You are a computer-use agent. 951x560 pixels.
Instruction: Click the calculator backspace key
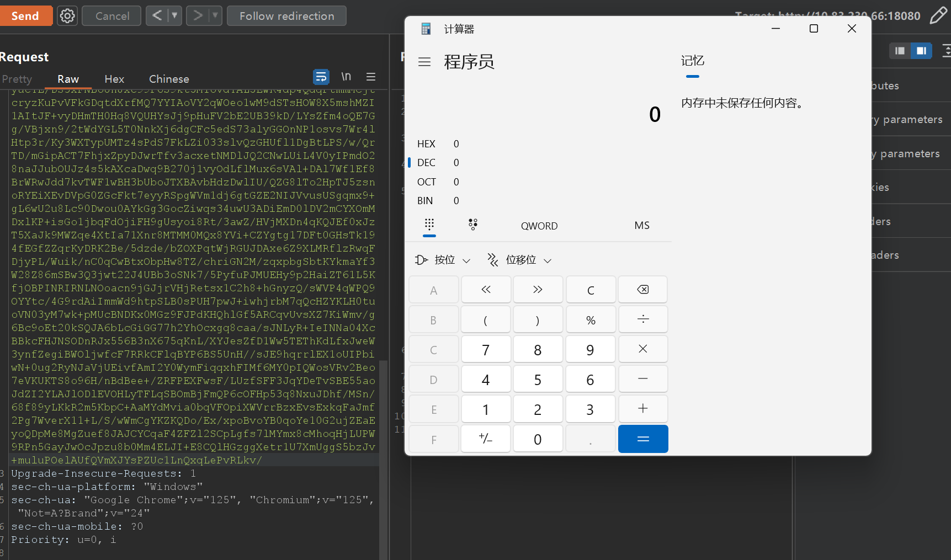coord(643,290)
